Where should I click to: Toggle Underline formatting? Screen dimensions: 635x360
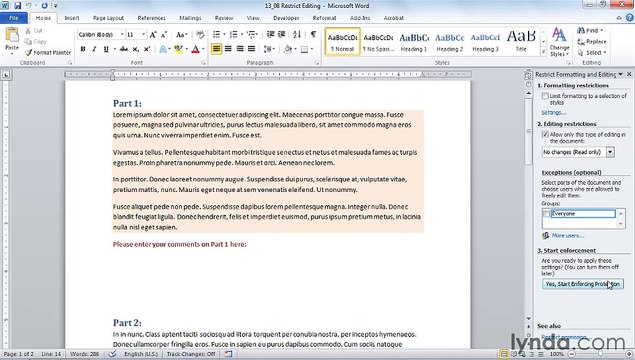coord(106,49)
